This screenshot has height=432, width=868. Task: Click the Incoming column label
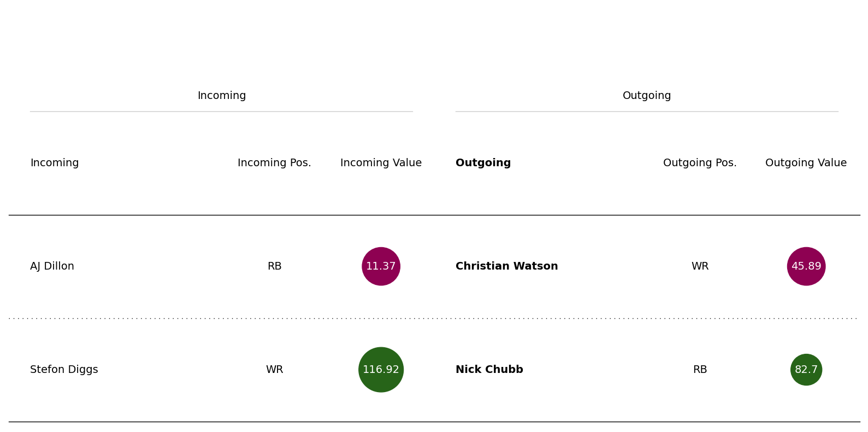pos(55,163)
